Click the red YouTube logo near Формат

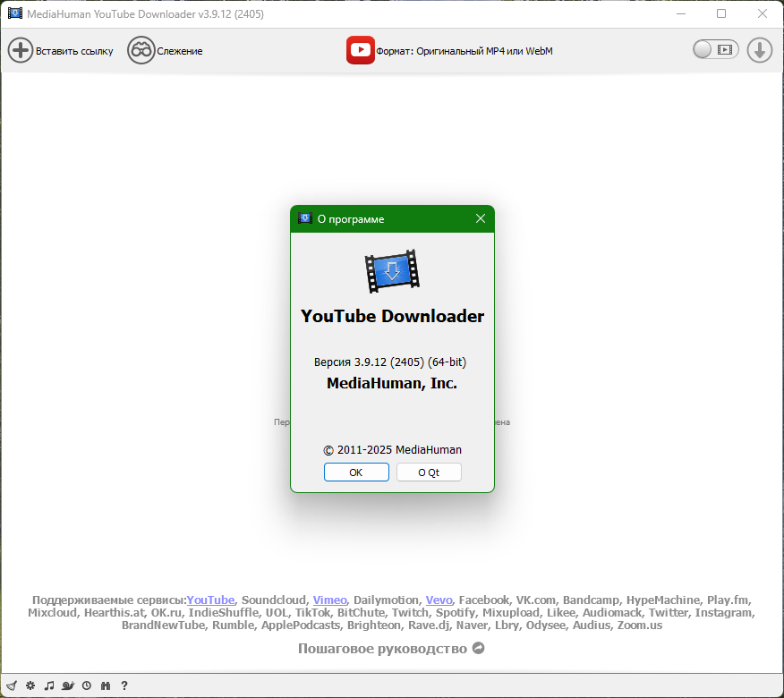tap(361, 50)
